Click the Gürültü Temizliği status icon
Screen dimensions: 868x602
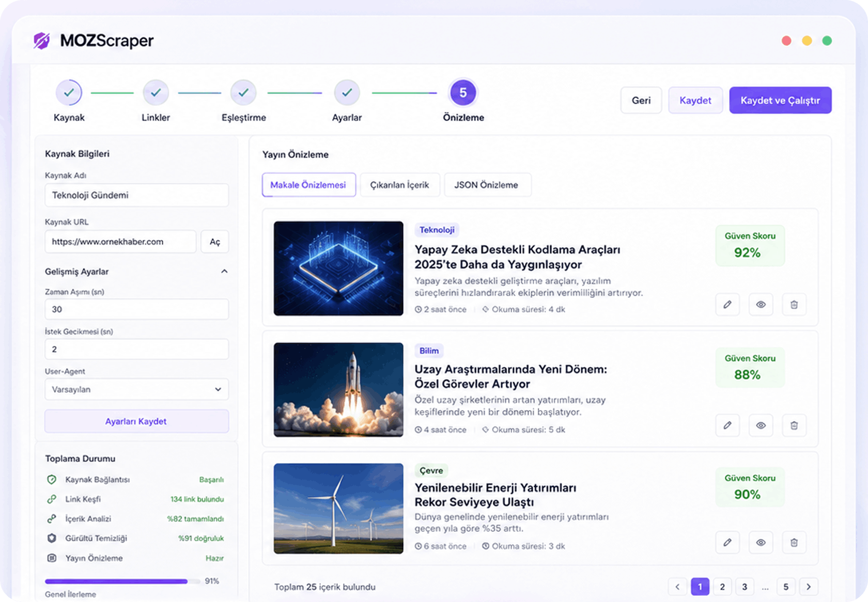coord(52,538)
